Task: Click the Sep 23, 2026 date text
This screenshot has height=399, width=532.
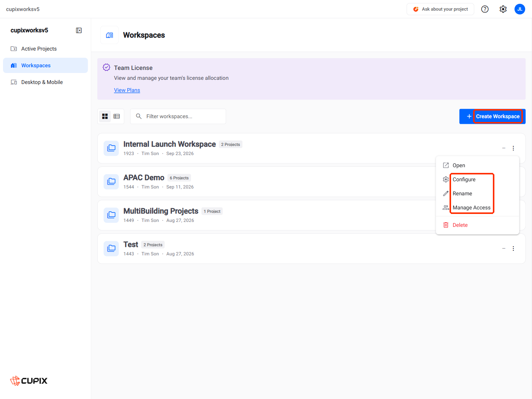Action: tap(180, 154)
